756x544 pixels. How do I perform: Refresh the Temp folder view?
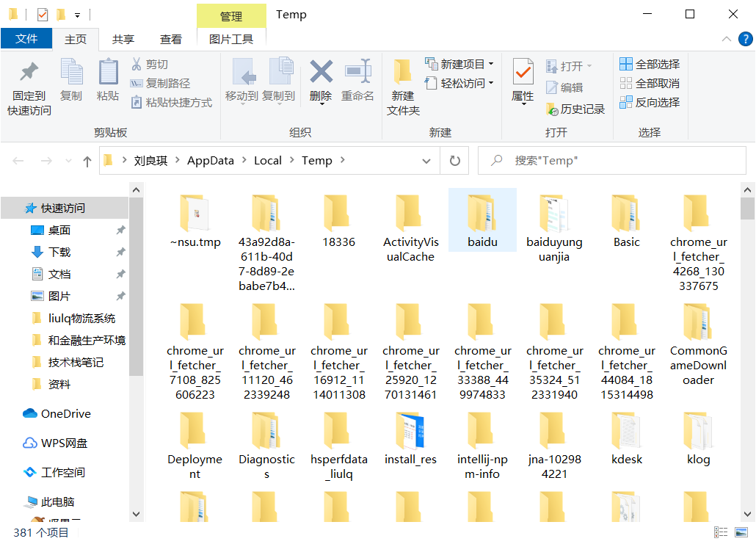(x=454, y=161)
